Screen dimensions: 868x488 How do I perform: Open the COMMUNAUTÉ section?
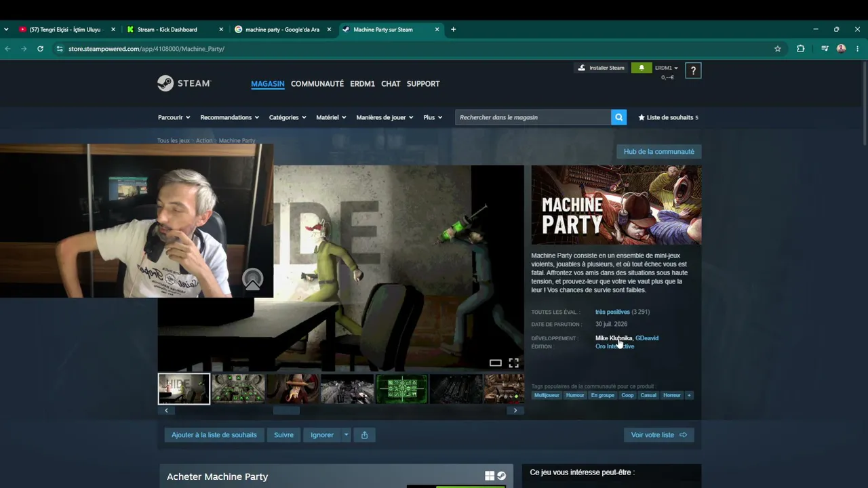(x=317, y=83)
